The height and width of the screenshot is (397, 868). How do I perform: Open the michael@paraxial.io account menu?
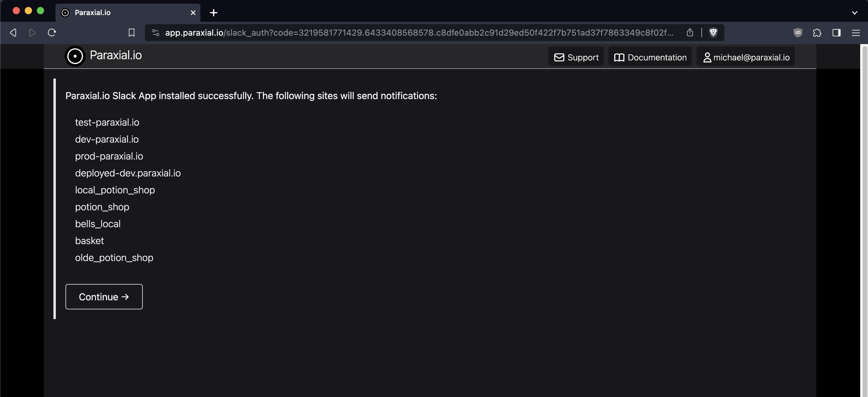pyautogui.click(x=746, y=57)
